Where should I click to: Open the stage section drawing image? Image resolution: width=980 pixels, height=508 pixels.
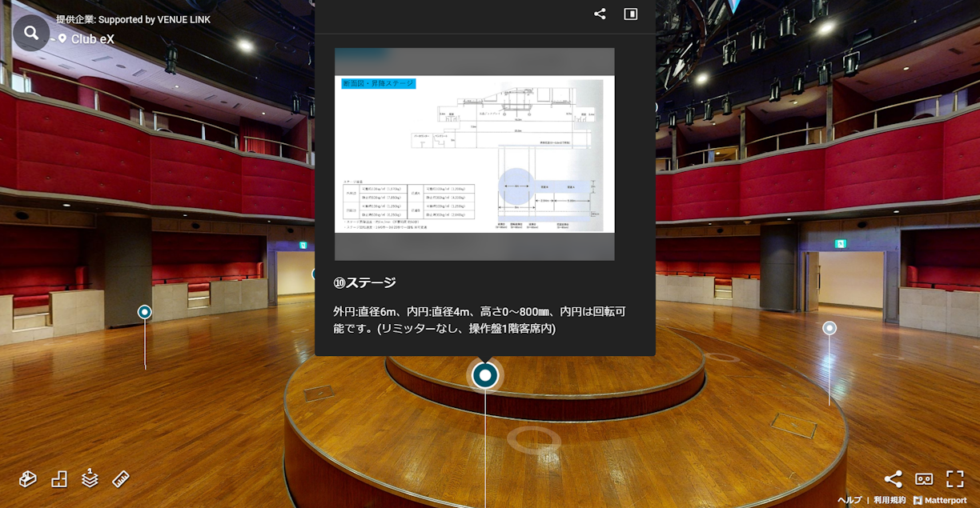point(475,154)
